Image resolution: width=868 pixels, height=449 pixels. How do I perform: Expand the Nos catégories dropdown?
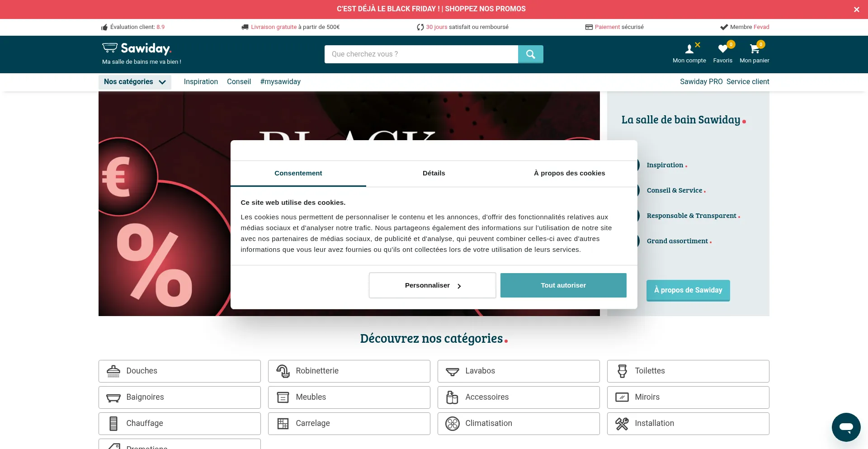point(135,82)
